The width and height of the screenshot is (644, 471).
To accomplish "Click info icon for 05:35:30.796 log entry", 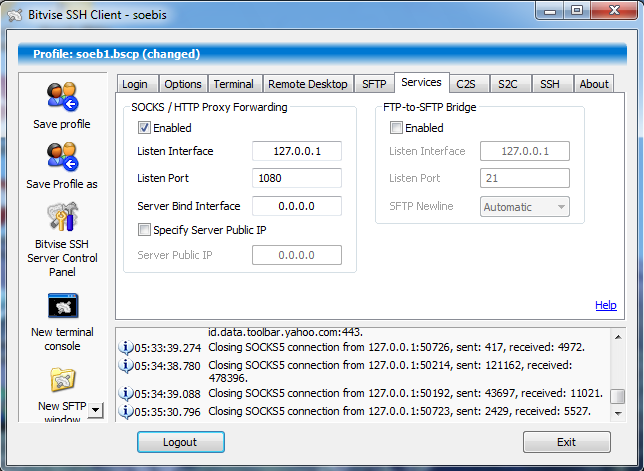I will (125, 411).
